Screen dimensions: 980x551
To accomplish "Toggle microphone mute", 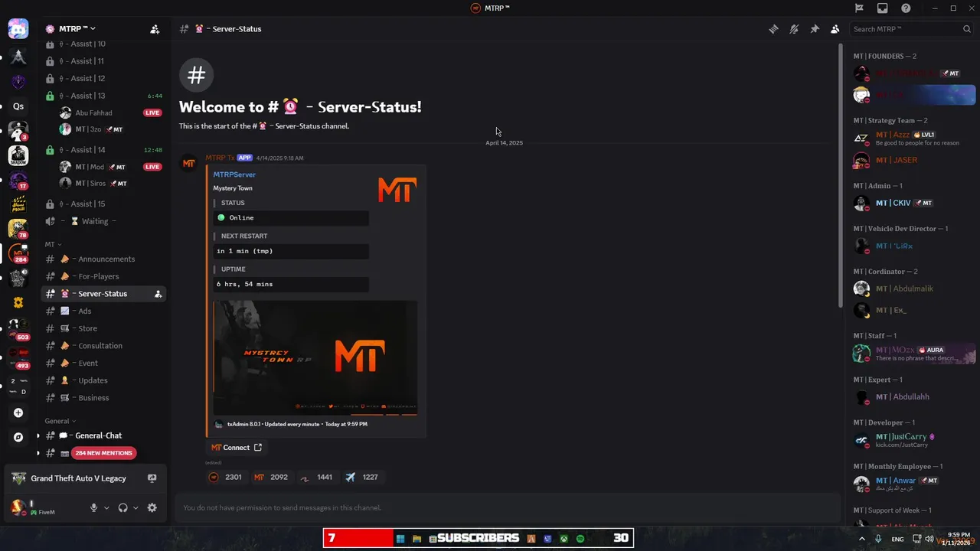I will 93,507.
